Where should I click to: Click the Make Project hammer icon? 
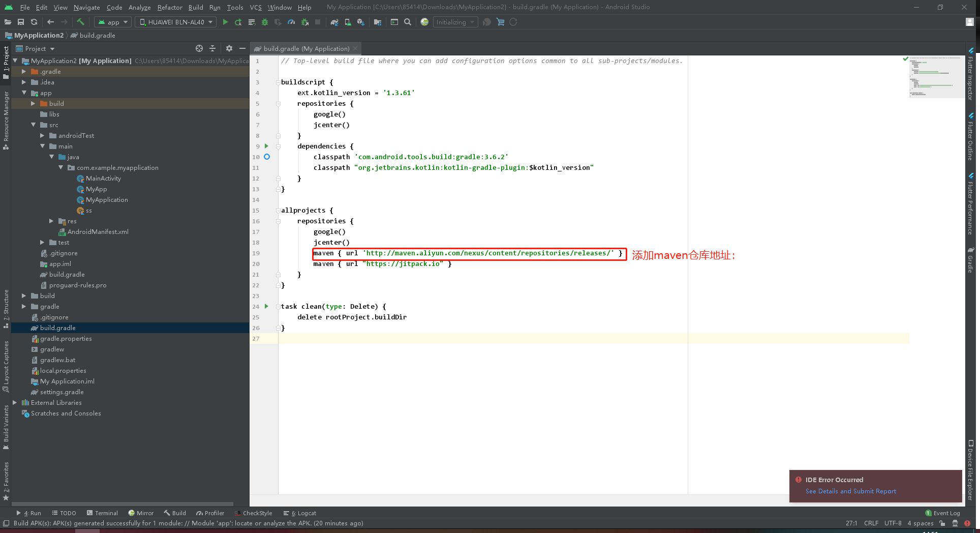(x=80, y=22)
